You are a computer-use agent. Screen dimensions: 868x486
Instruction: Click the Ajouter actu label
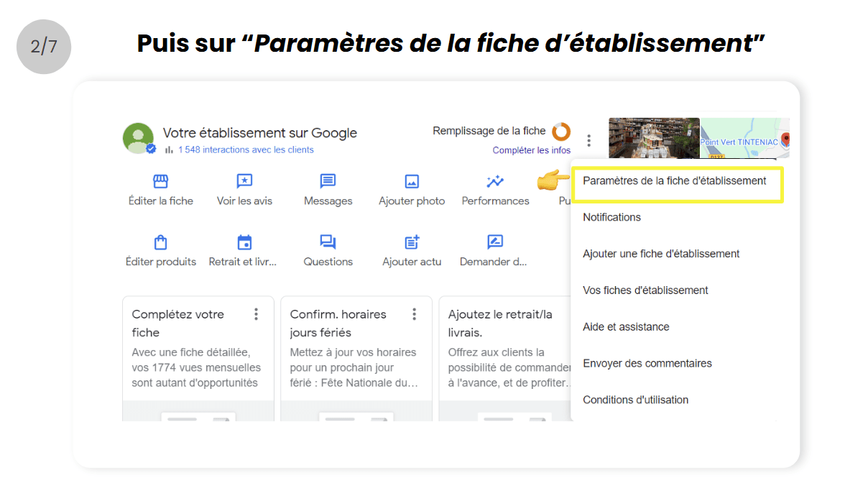tap(412, 262)
